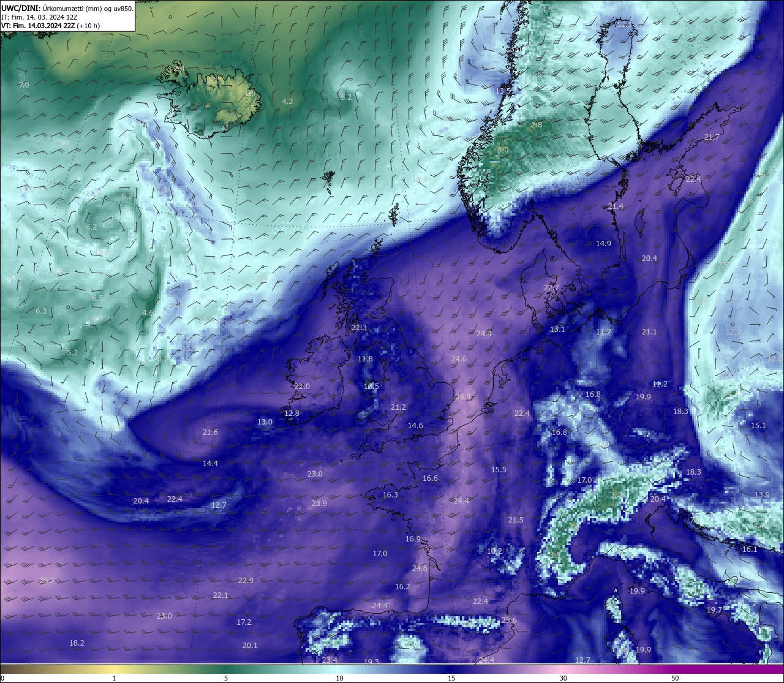Click the 22.7 value over Denmark

551,287
